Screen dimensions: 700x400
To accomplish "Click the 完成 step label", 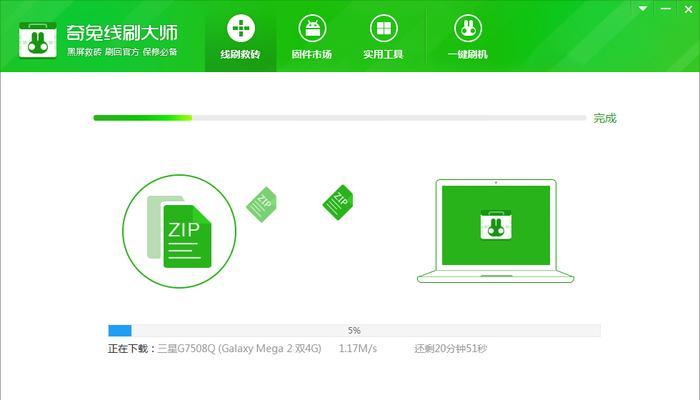I will pyautogui.click(x=604, y=118).
